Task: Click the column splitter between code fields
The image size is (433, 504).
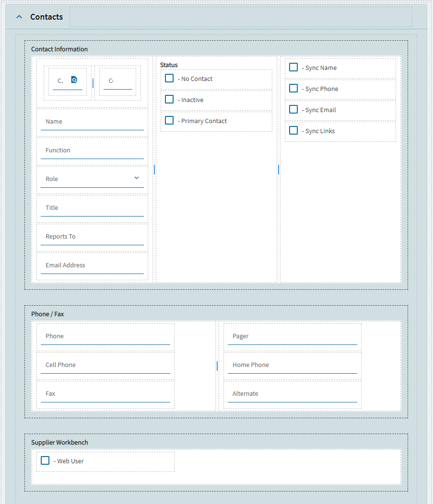Action: pos(93,83)
